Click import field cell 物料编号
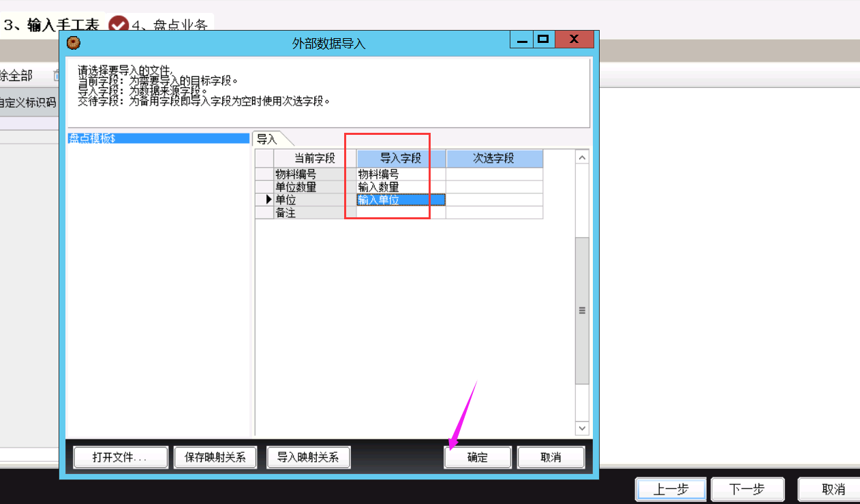Screen dimensions: 860x504 [401, 174]
